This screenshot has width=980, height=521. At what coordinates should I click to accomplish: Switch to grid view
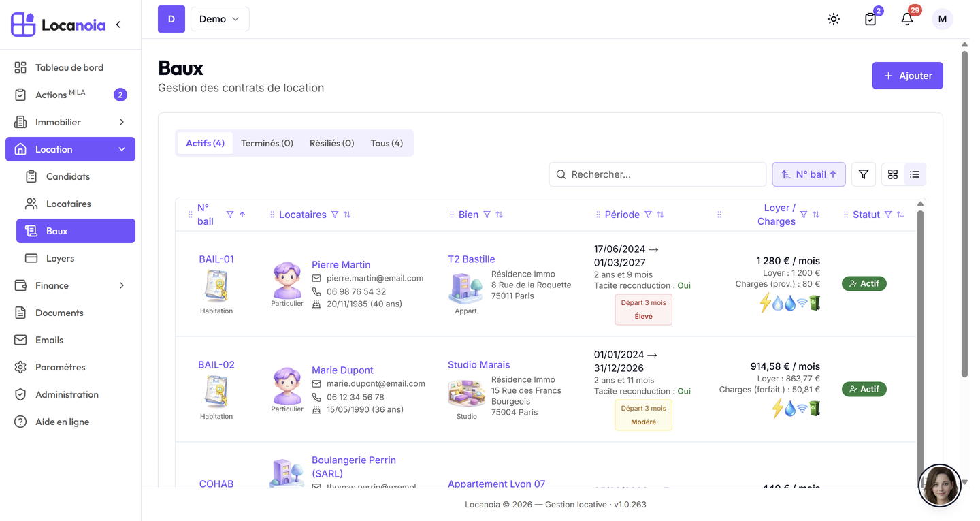[x=893, y=174]
